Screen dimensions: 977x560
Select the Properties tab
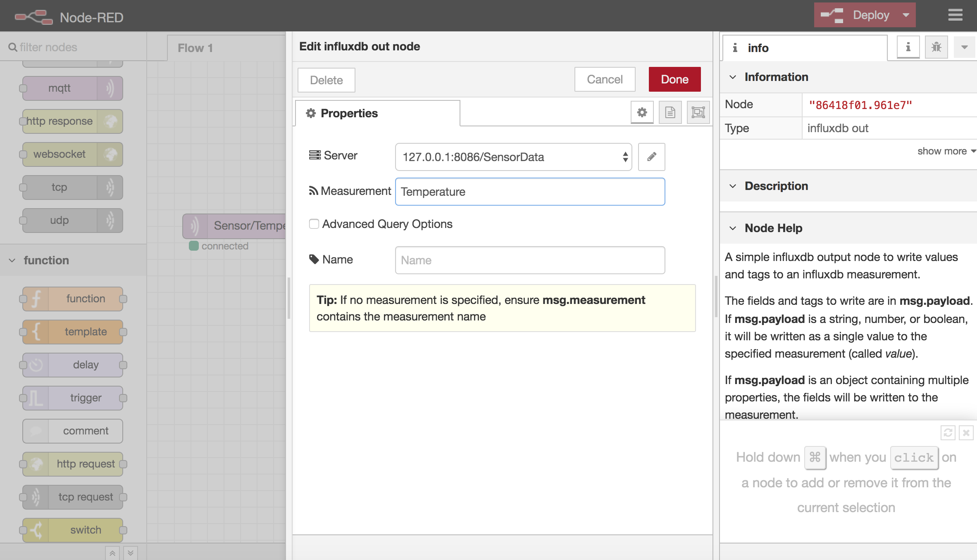pyautogui.click(x=377, y=113)
